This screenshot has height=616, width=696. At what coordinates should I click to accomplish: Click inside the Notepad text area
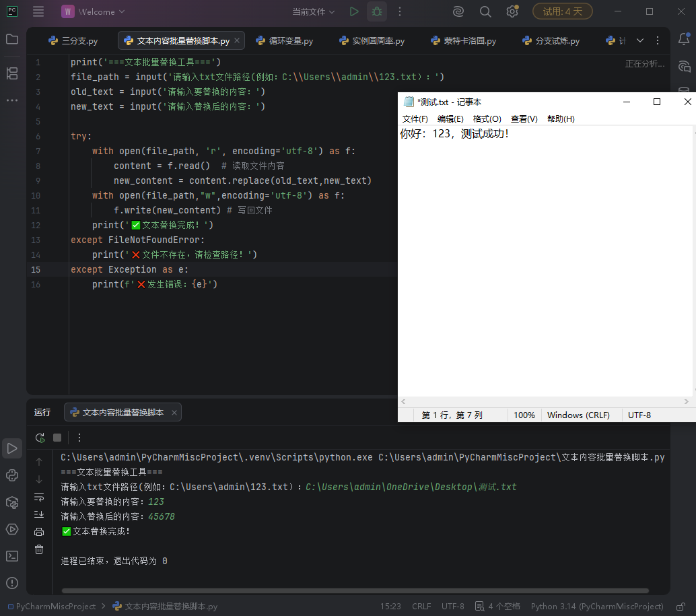545,262
